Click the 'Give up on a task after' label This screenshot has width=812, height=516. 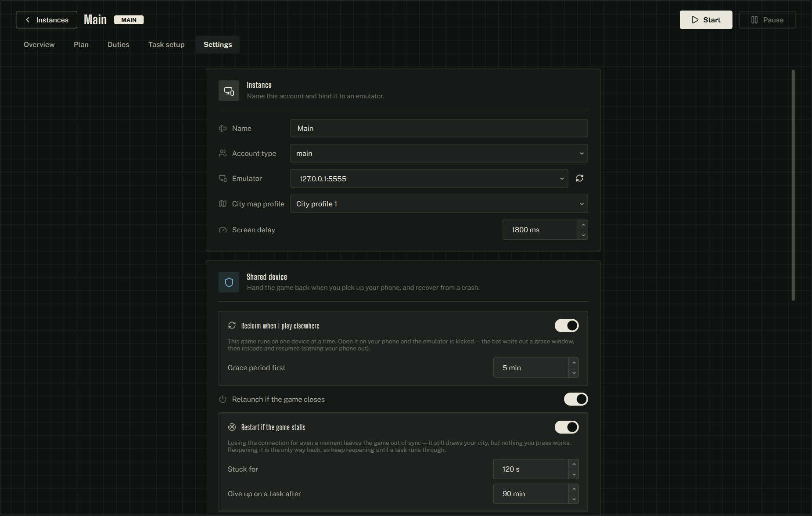point(264,494)
